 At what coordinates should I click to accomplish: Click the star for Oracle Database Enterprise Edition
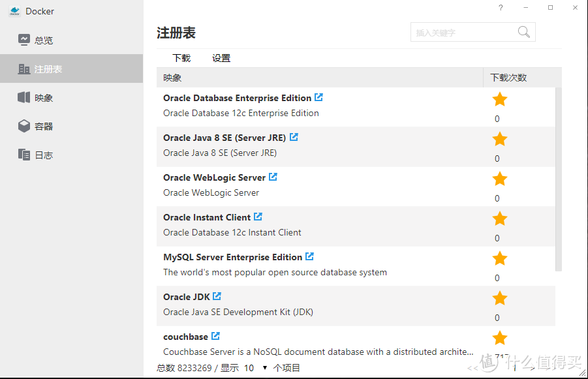pos(499,99)
